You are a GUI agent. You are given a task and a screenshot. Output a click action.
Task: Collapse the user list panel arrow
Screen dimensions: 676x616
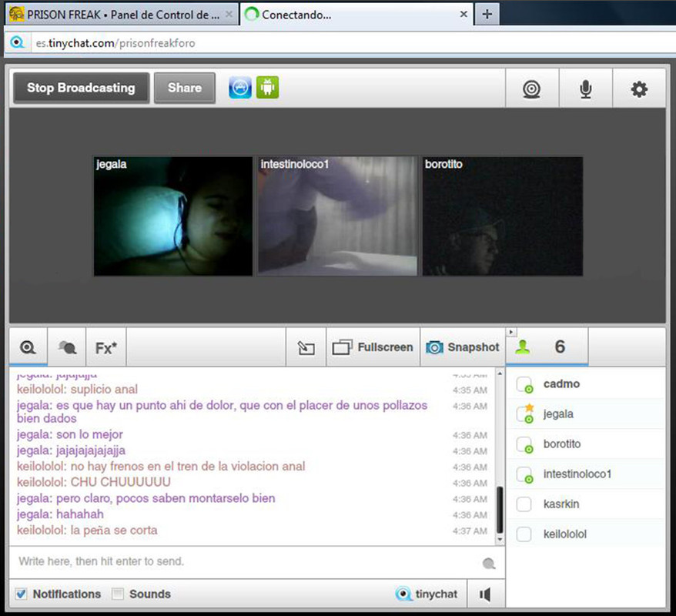pyautogui.click(x=511, y=332)
